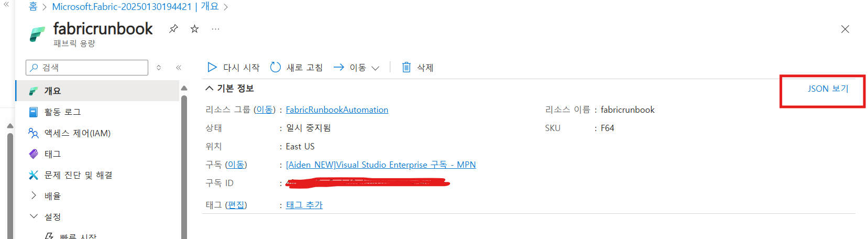868x239 pixels.
Task: Click the 이동 link next to 리소스 그룹
Action: [265, 110]
